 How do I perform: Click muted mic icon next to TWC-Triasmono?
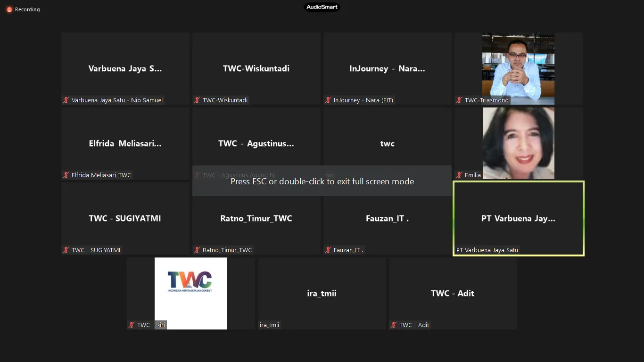[x=459, y=100]
